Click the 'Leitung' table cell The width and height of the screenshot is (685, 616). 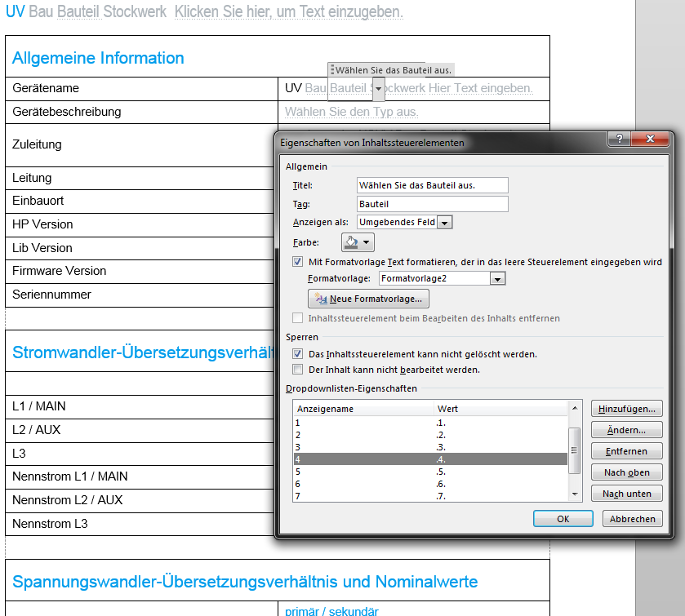[x=141, y=178]
